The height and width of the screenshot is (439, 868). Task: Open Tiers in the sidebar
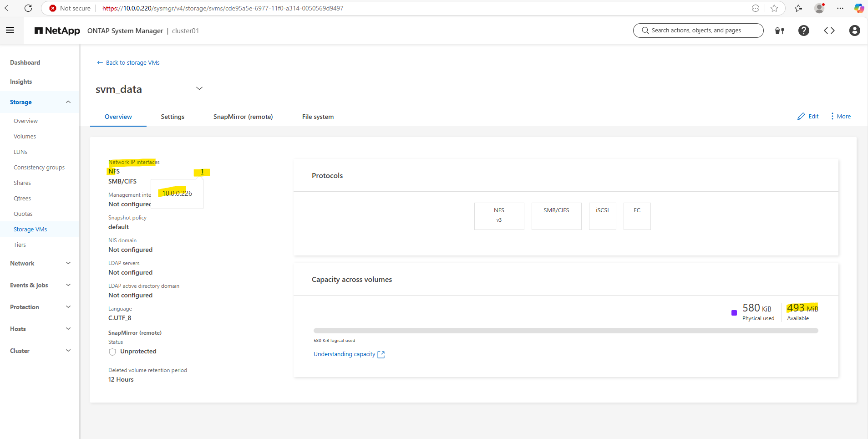(20, 245)
